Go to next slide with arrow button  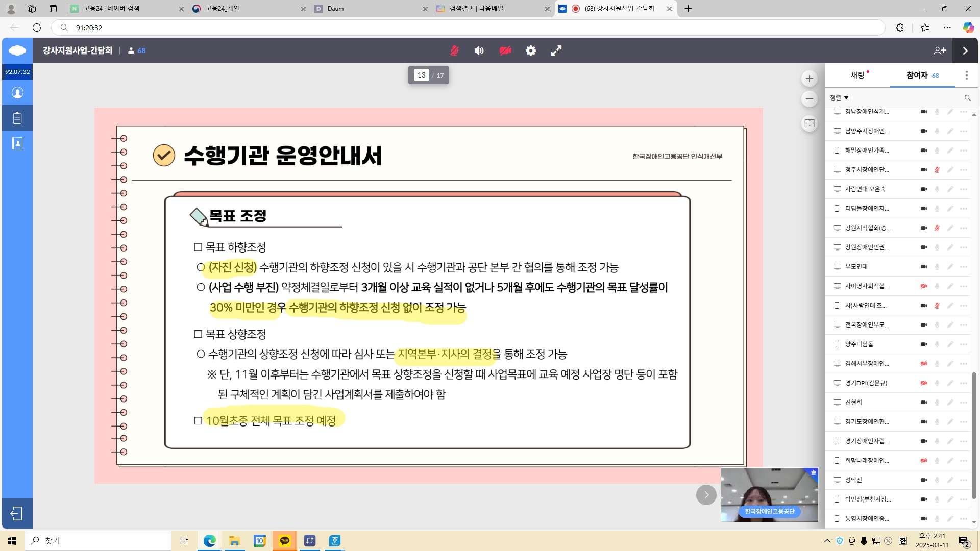(706, 495)
